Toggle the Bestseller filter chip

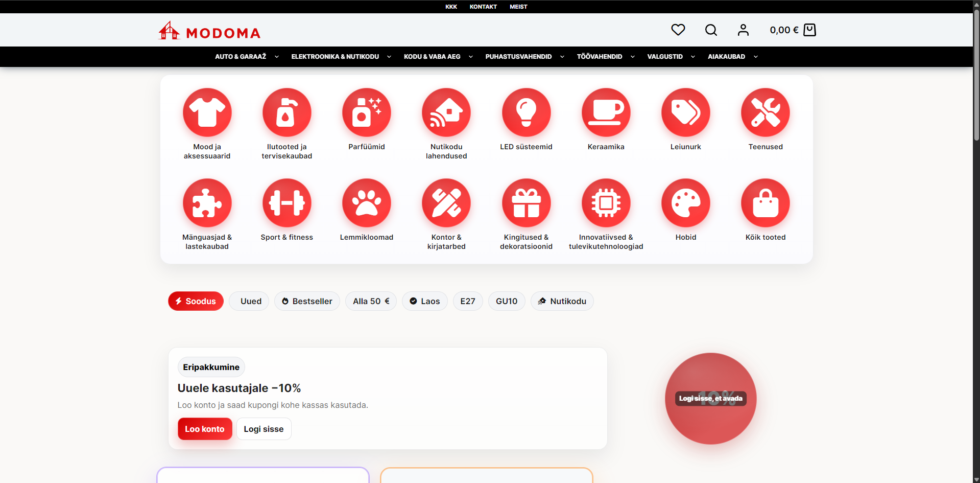pos(307,301)
